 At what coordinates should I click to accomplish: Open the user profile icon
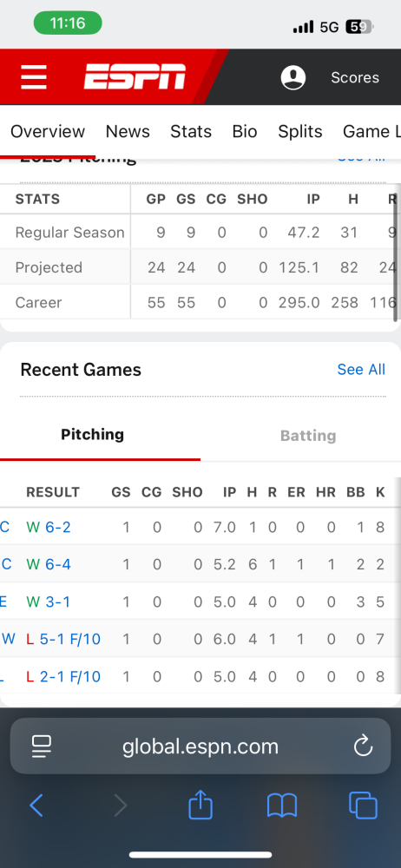click(293, 77)
